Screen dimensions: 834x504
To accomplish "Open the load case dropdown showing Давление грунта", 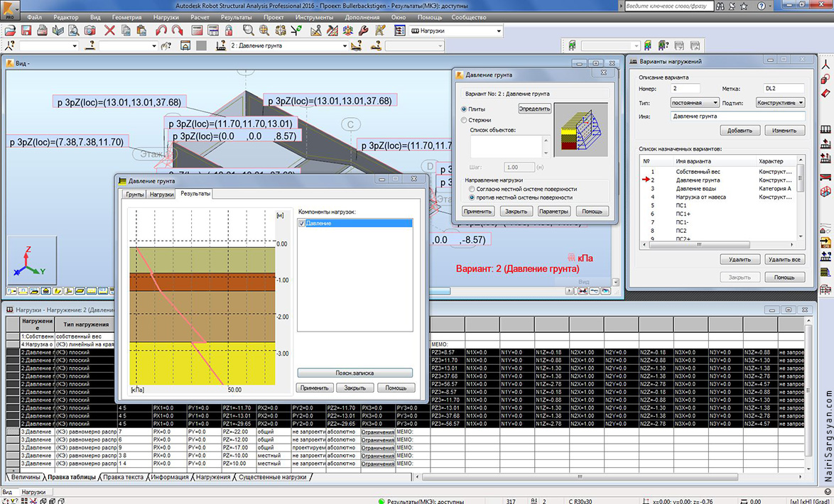I will [x=345, y=45].
